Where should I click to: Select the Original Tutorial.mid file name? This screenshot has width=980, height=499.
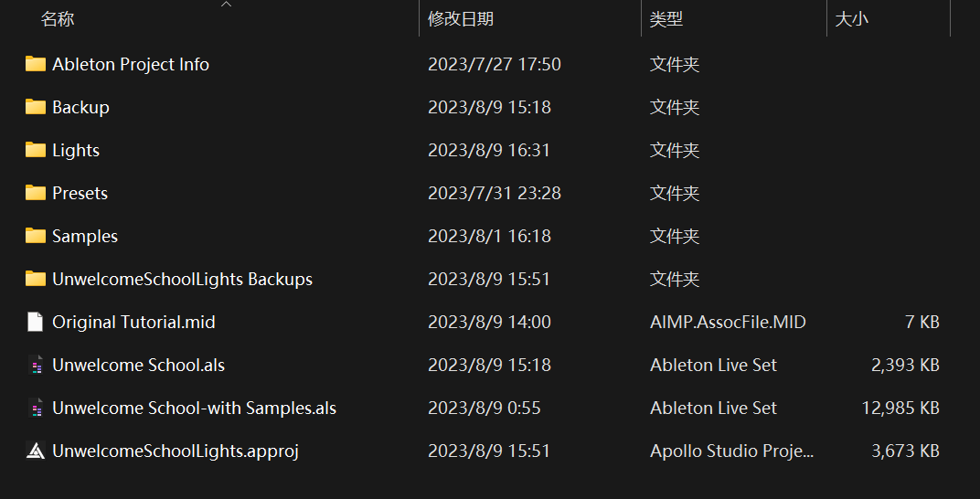click(x=133, y=322)
